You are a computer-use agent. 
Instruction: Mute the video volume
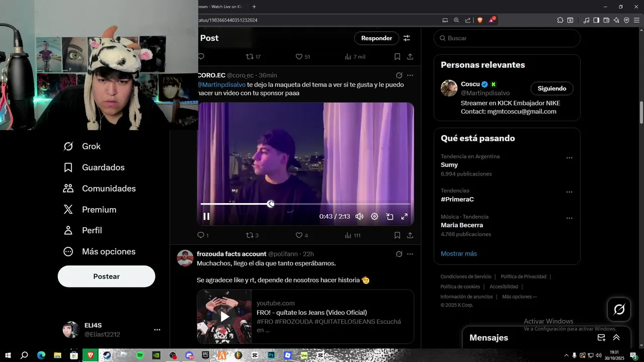coord(359,217)
